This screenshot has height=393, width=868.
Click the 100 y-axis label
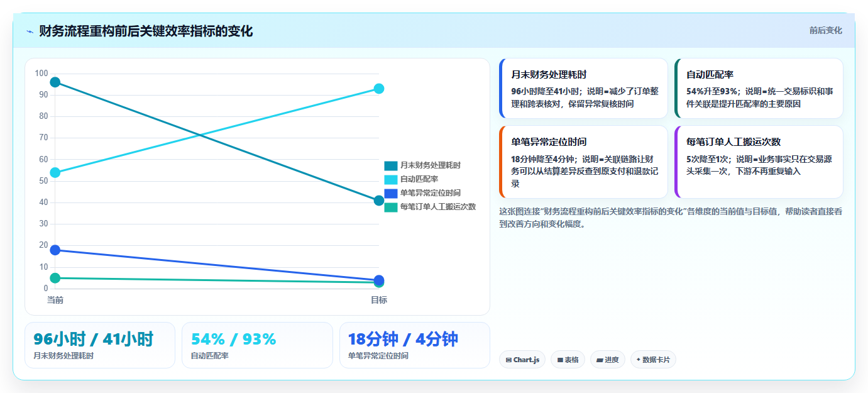[41, 74]
